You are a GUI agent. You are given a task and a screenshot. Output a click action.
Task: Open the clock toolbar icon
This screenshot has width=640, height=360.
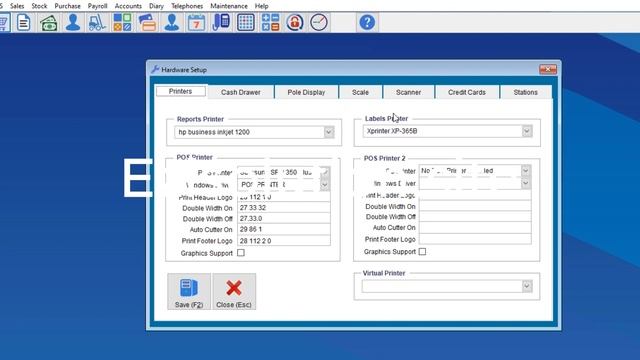click(319, 22)
